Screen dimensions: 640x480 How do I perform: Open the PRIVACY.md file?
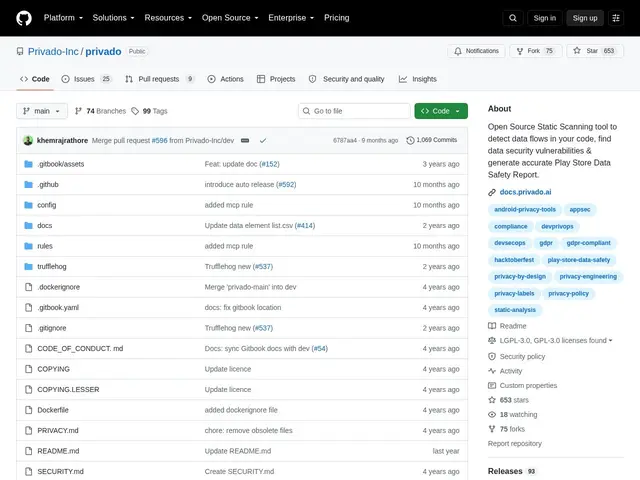click(x=58, y=430)
